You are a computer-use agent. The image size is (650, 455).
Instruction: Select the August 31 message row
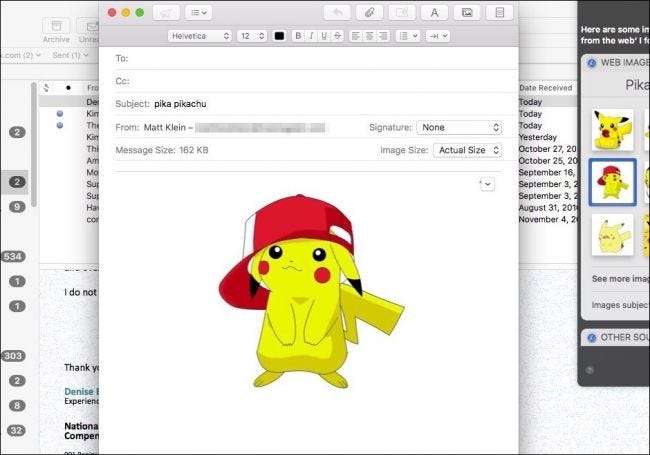click(x=547, y=208)
